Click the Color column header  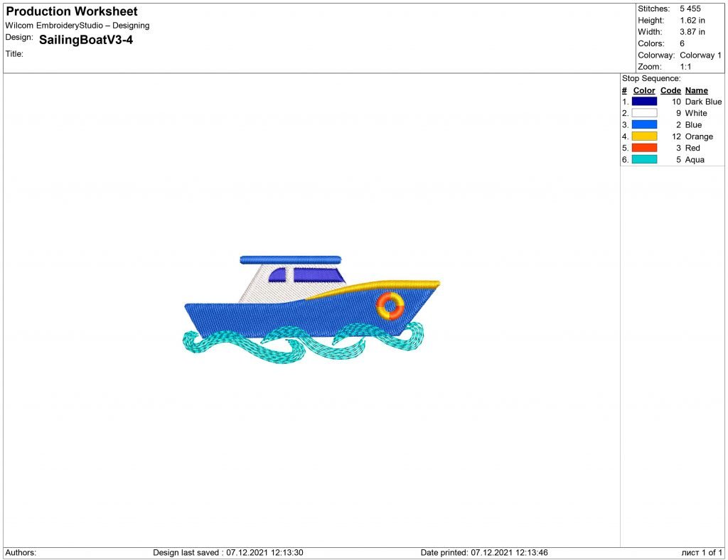(643, 90)
